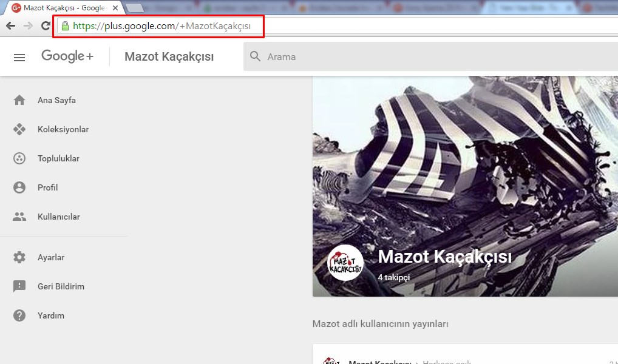Click the Google+ logo
The image size is (618, 364).
(67, 56)
